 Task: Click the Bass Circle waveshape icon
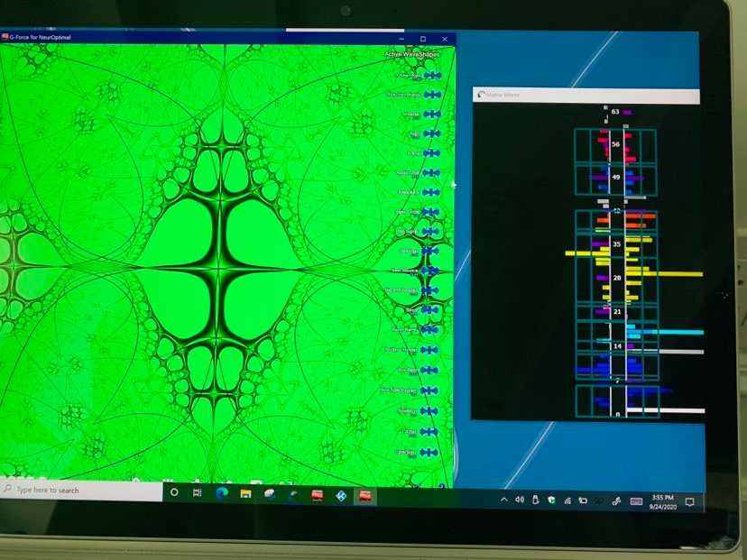click(x=431, y=212)
